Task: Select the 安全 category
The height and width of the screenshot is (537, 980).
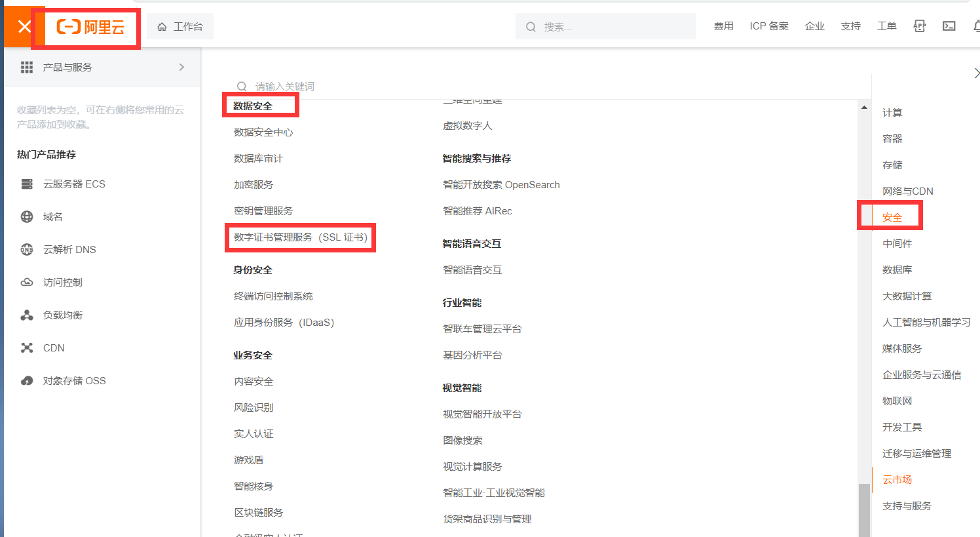Action: point(892,218)
